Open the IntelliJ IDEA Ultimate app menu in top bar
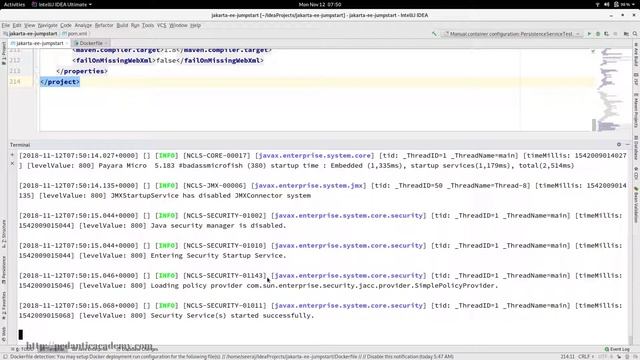The width and height of the screenshot is (640, 360). click(x=62, y=4)
